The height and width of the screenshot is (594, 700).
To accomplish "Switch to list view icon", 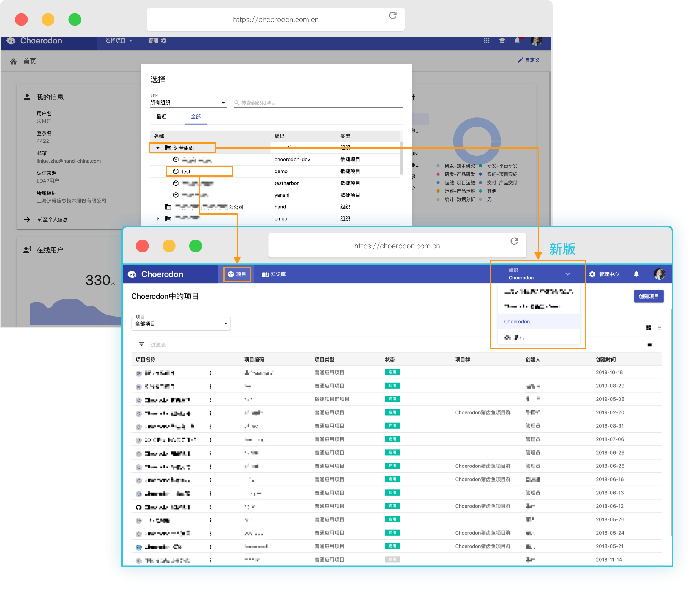I will tap(659, 328).
